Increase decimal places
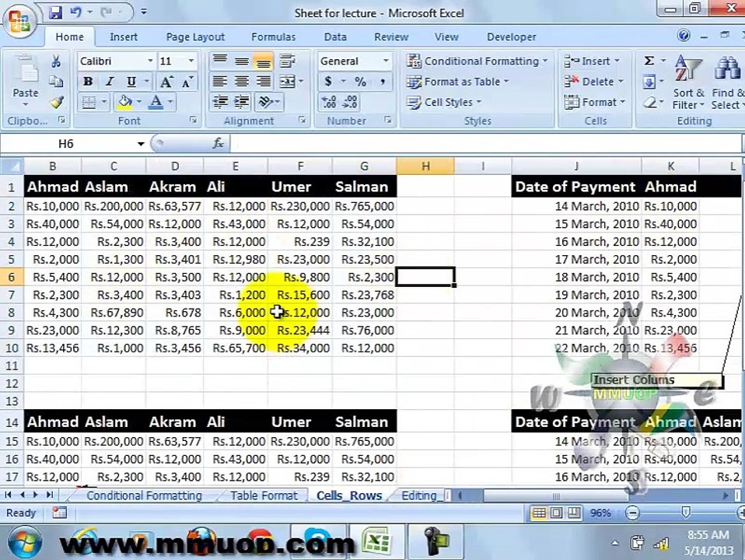The width and height of the screenshot is (745, 560). coord(329,102)
